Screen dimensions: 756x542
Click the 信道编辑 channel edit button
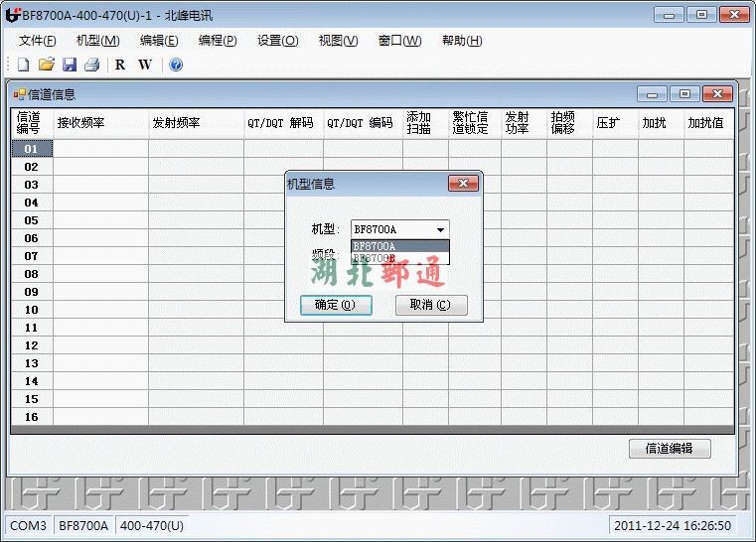click(x=670, y=448)
